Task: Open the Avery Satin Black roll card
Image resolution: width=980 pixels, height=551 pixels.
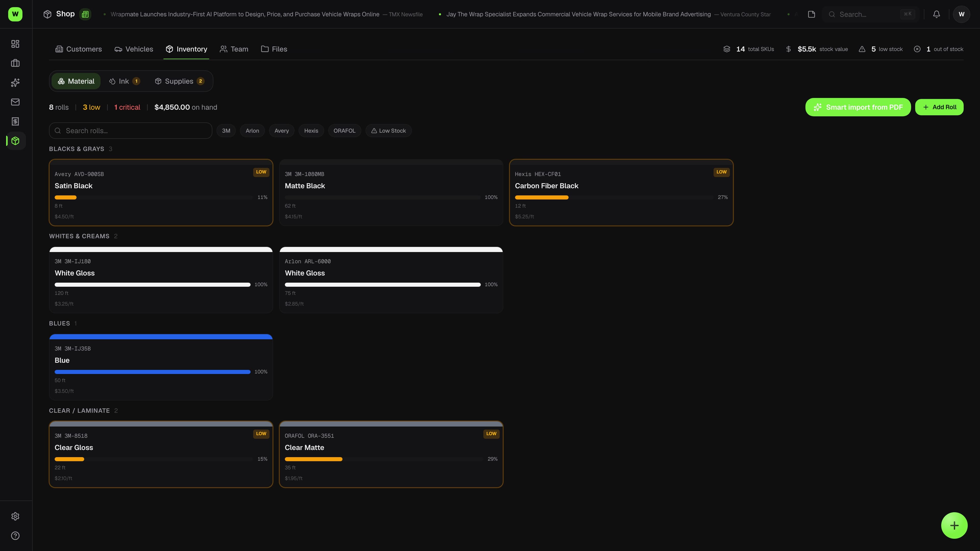Action: (x=161, y=192)
